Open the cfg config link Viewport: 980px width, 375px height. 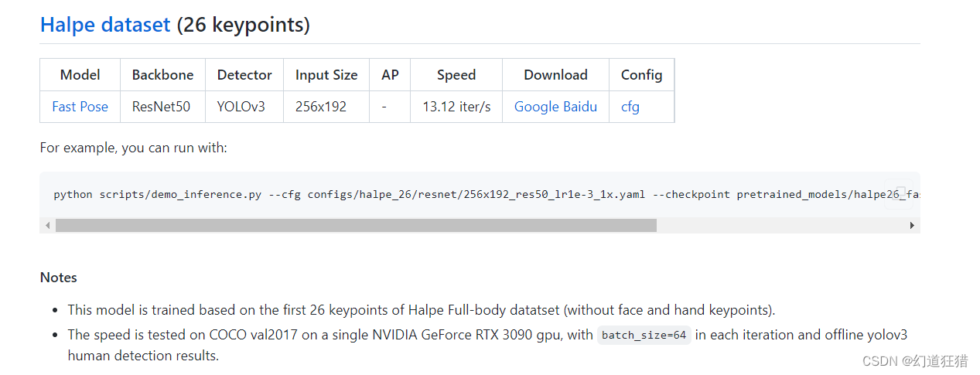630,107
